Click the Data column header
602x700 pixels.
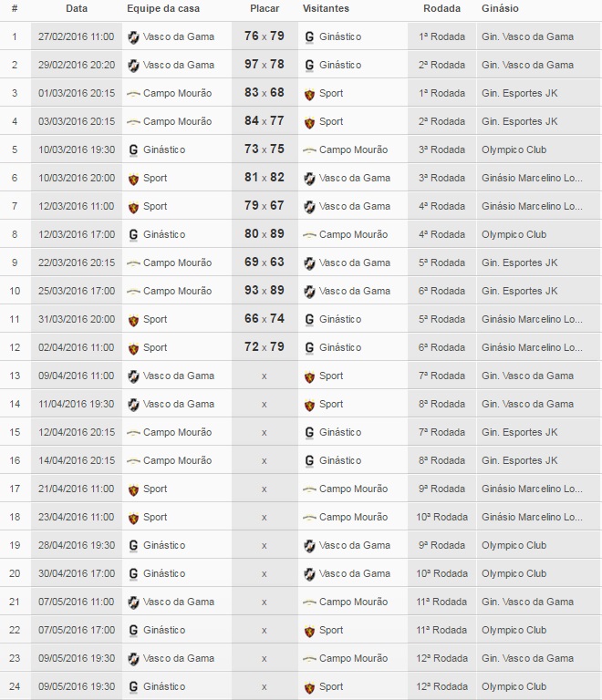77,8
